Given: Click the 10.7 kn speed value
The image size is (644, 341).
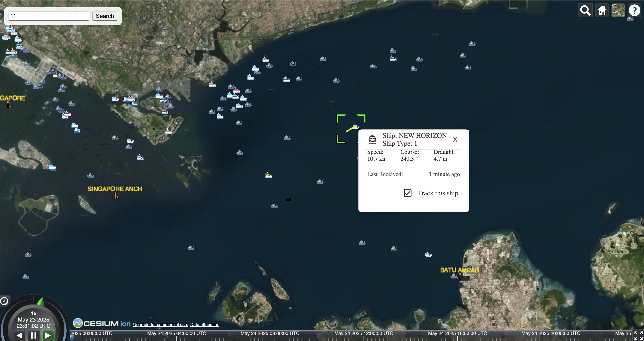Looking at the screenshot, I should [x=376, y=159].
